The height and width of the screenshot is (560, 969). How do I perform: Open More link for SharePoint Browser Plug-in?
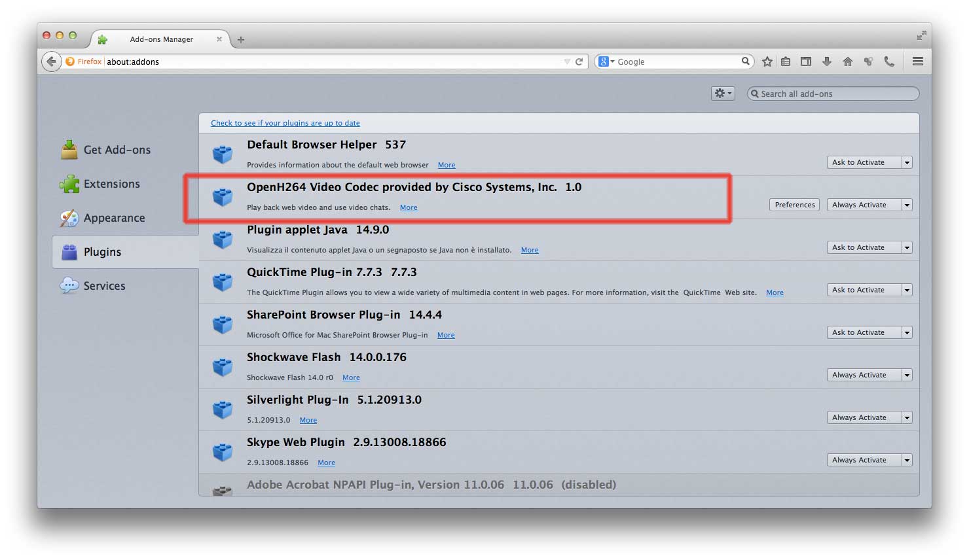point(446,335)
